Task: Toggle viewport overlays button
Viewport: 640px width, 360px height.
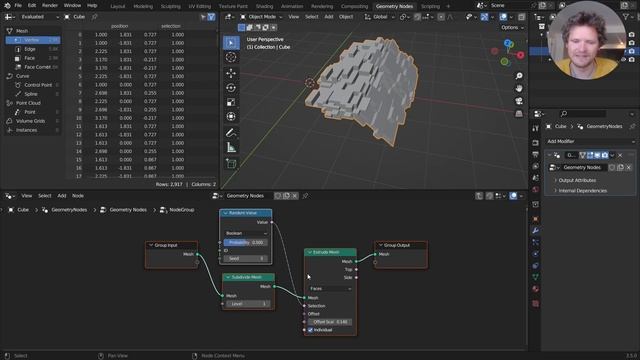Action: 503,17
